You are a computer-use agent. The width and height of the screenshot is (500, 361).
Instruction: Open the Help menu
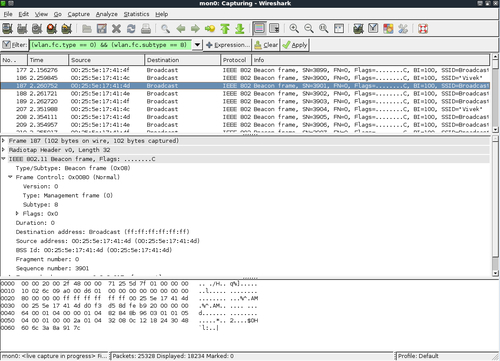(x=161, y=14)
